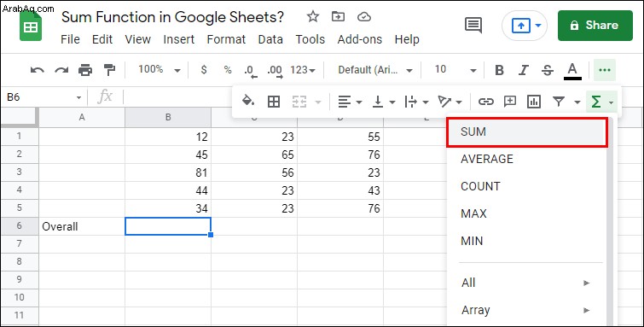644x327 pixels.
Task: Click the Name box showing B6
Action: point(44,97)
